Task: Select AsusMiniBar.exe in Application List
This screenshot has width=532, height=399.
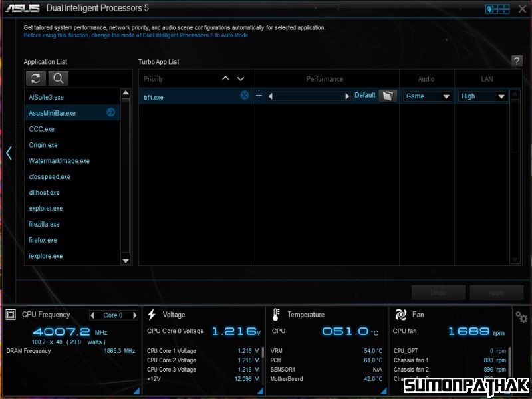Action: [x=72, y=113]
